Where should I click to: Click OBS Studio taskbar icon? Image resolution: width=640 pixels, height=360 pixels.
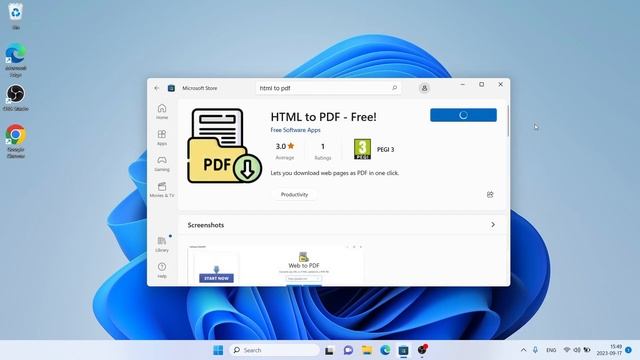pyautogui.click(x=422, y=350)
